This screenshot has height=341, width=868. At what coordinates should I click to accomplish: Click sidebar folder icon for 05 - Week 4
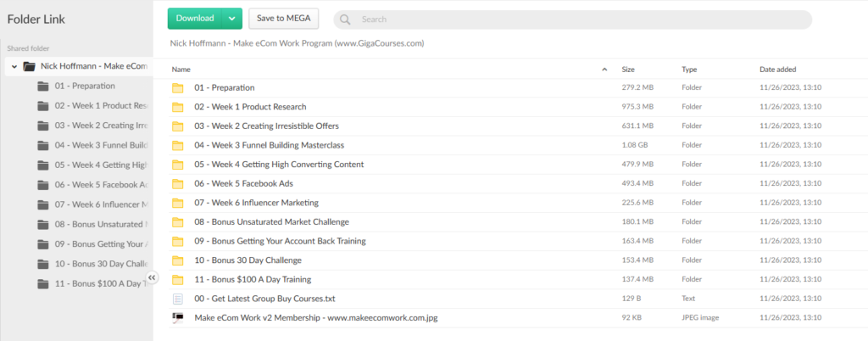(43, 165)
